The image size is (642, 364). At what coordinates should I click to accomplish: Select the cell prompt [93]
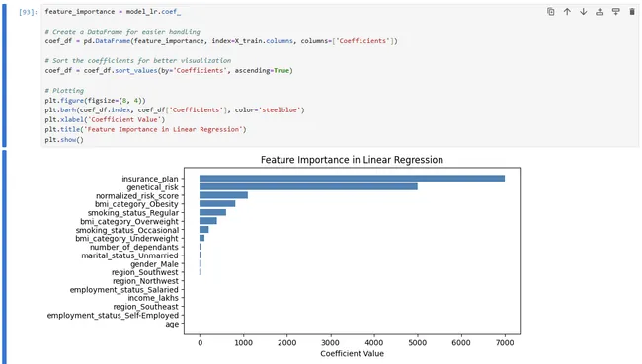pyautogui.click(x=28, y=12)
